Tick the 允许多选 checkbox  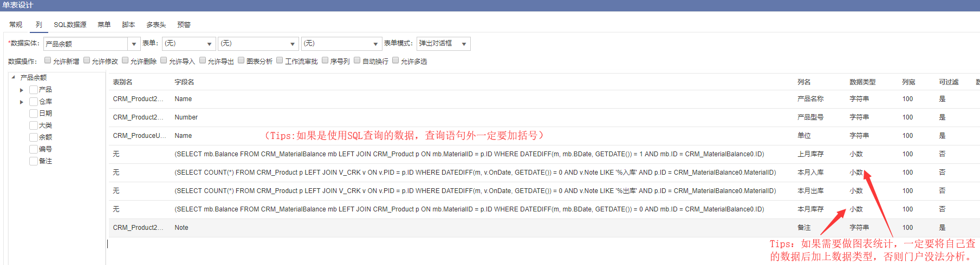395,61
